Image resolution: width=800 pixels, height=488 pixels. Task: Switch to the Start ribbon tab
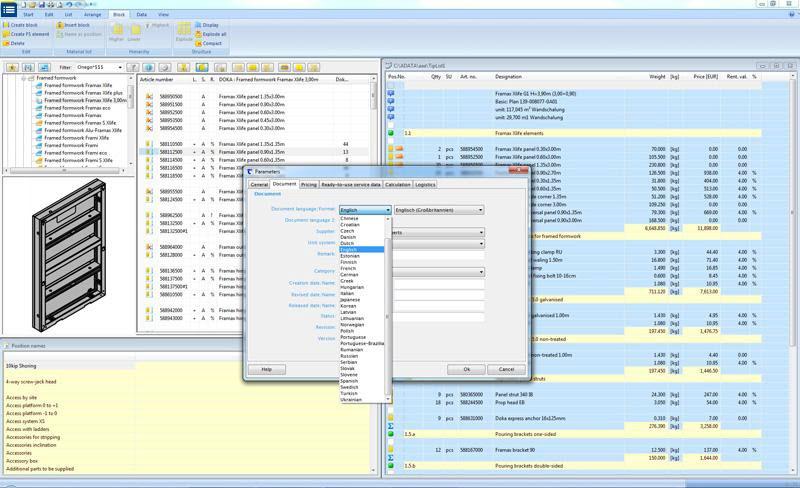point(29,15)
